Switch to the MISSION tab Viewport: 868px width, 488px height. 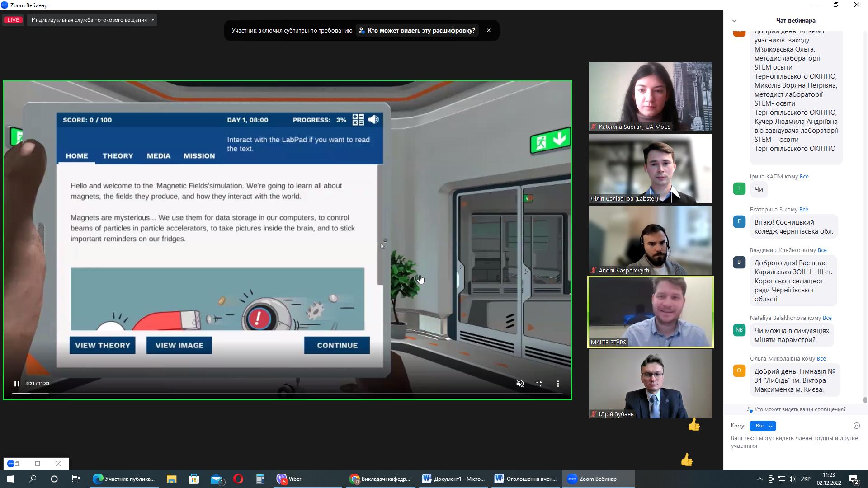[x=199, y=156]
